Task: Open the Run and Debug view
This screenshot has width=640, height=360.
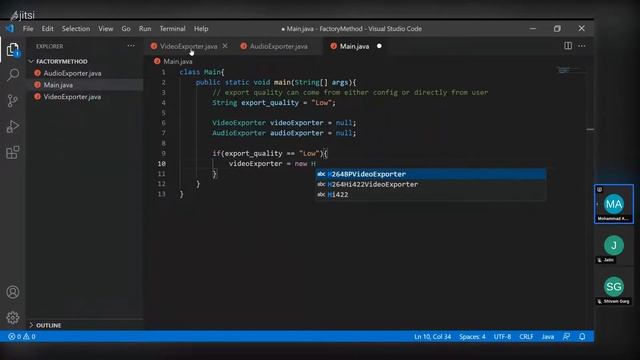Action: 13,127
